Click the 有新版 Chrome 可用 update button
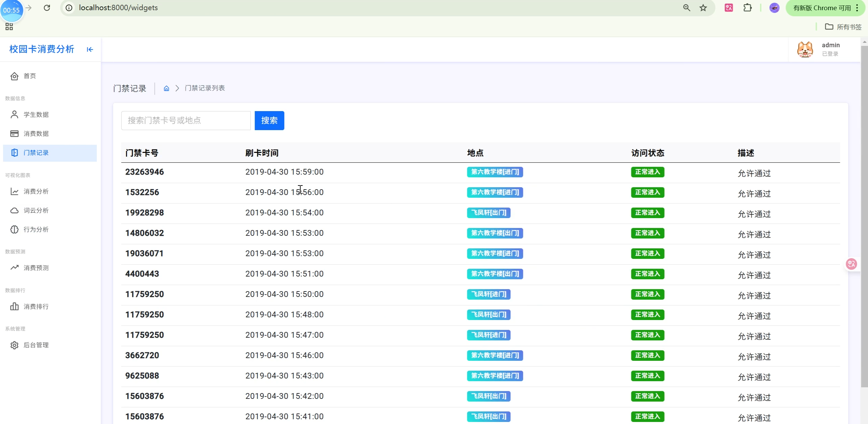The width and height of the screenshot is (868, 424). [x=822, y=8]
